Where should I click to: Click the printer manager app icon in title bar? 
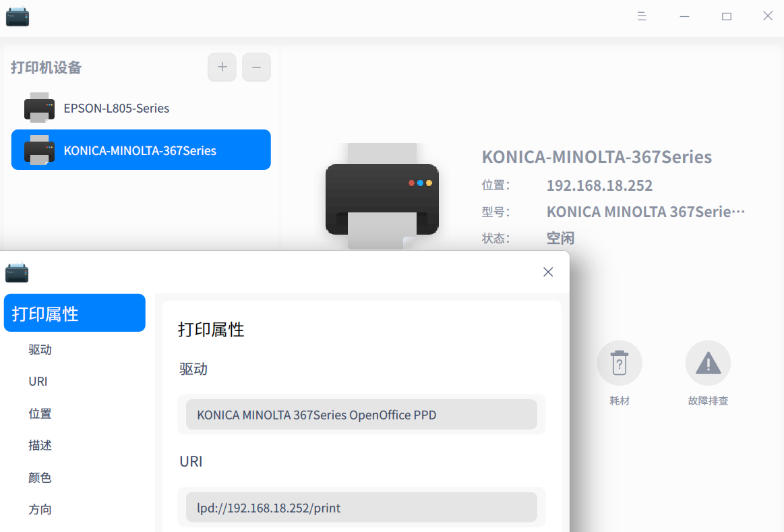18,16
